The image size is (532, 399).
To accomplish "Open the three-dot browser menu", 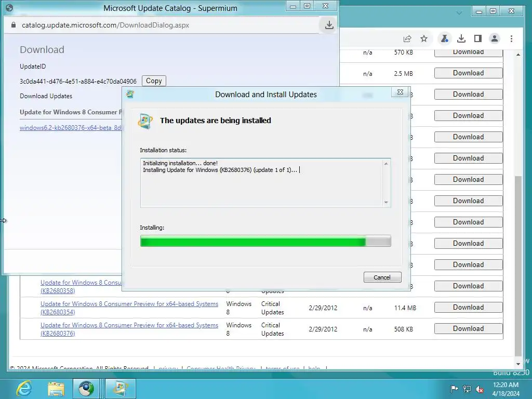I will click(x=511, y=38).
